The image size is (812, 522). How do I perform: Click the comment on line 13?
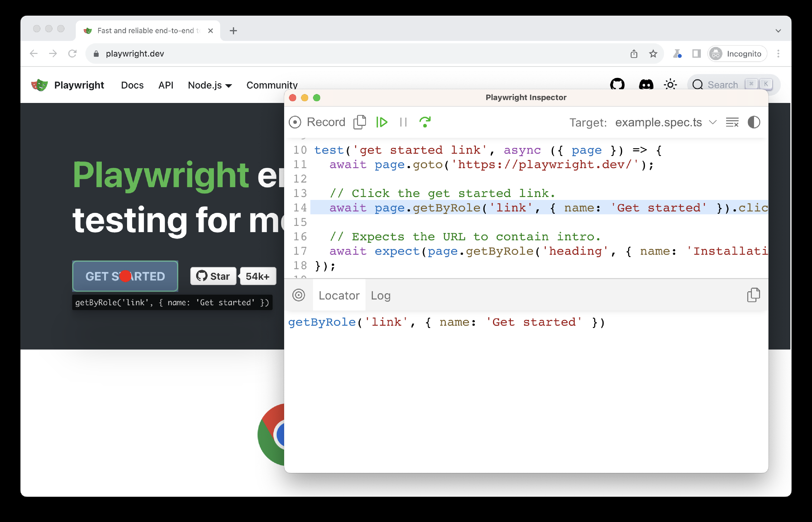pyautogui.click(x=442, y=193)
